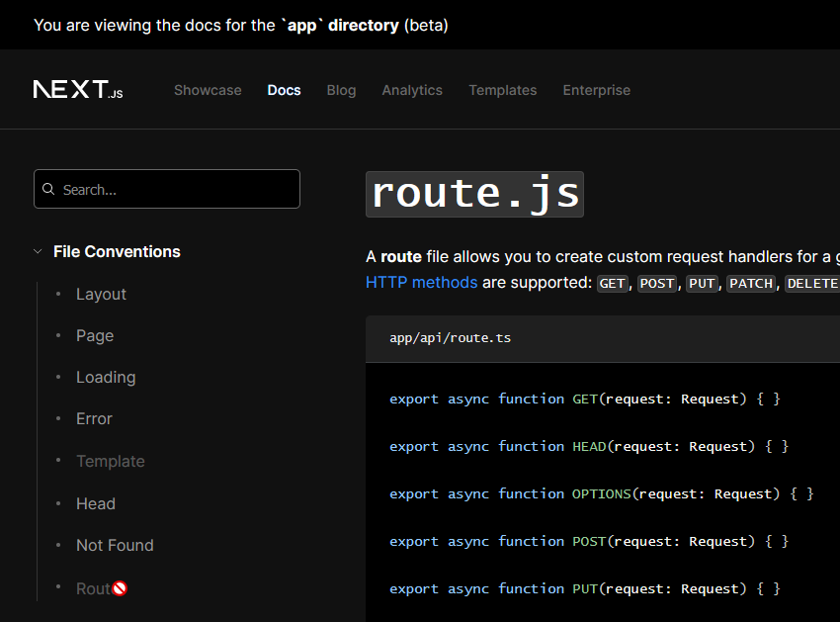
Task: Open the Layout convention docs
Action: [x=101, y=294]
